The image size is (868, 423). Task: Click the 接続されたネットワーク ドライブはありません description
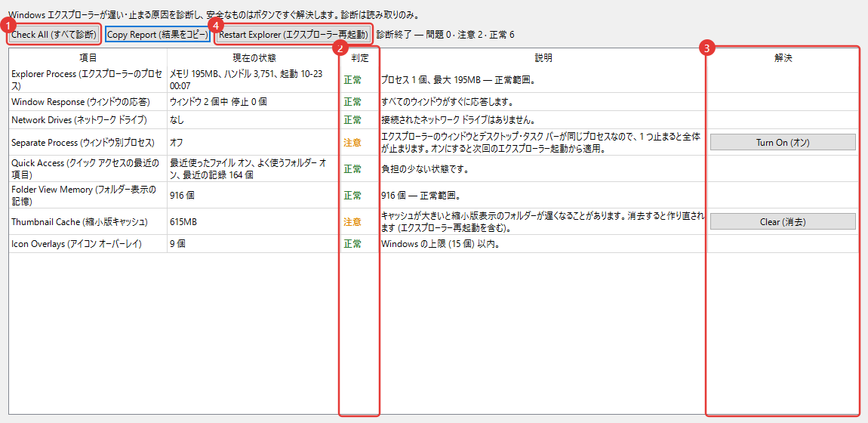tap(458, 119)
